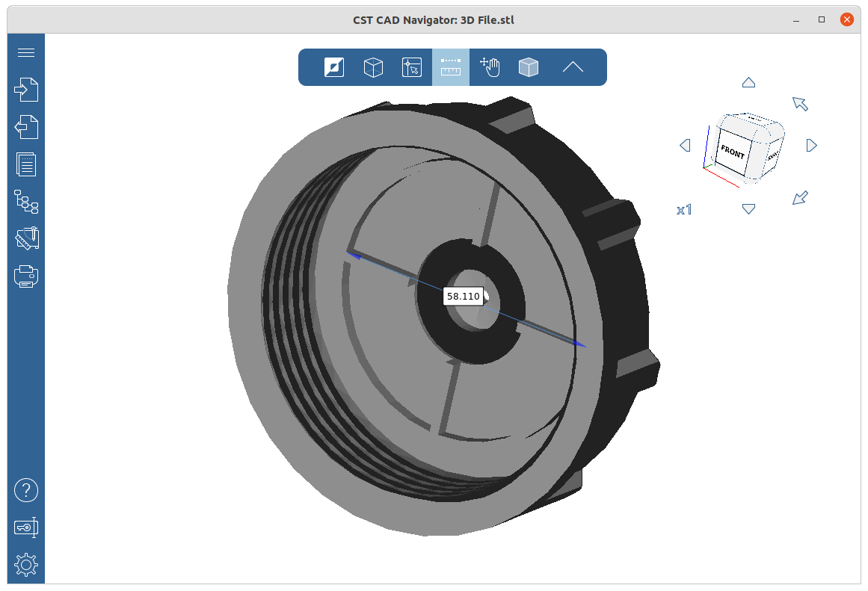Click the print icon
Screen dimensions: 868x591
(26, 276)
